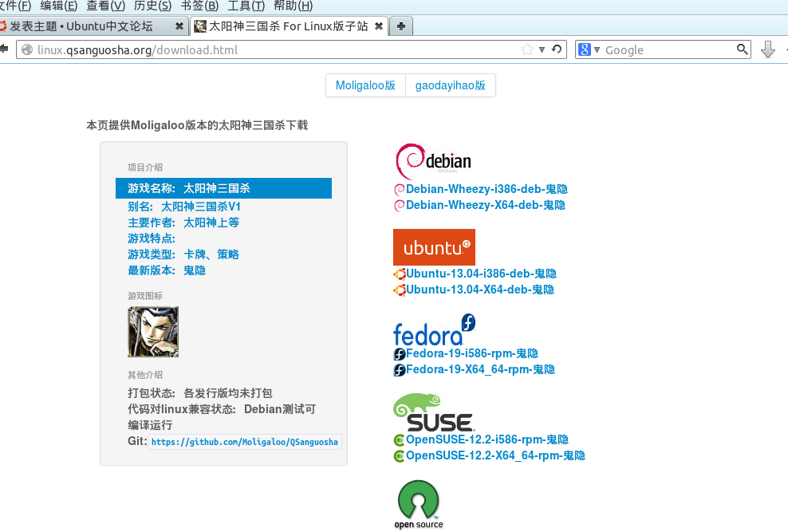This screenshot has height=532, width=788.
Task: Click the 别名: 太阳神三国杀V1 entry
Action: [184, 207]
